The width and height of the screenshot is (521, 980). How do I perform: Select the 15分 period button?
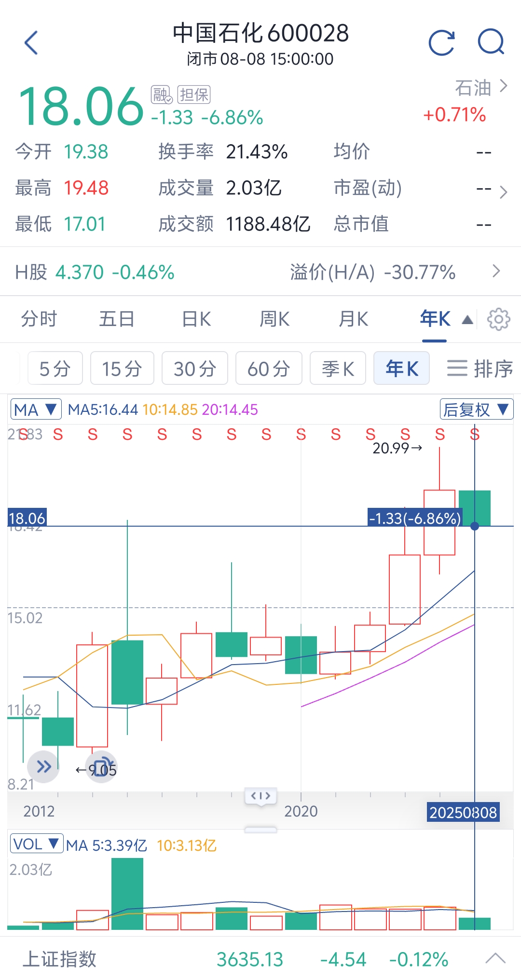point(122,368)
